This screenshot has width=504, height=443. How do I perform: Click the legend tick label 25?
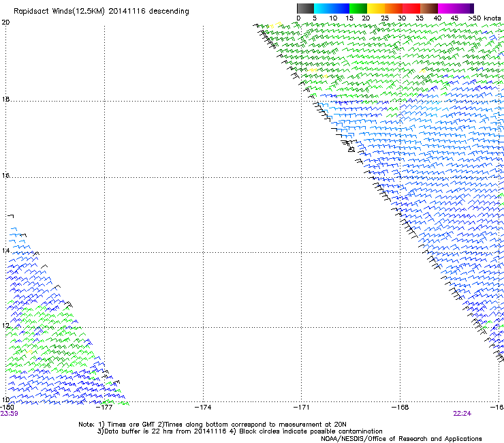pyautogui.click(x=385, y=18)
